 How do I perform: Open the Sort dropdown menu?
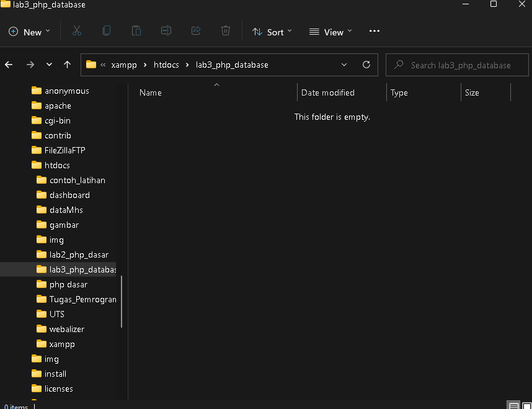(272, 32)
